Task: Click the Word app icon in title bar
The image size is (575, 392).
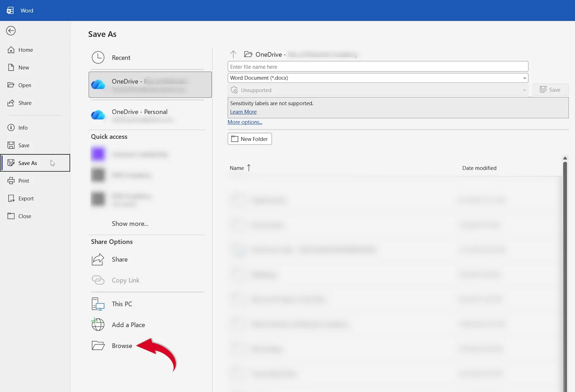Action: (10, 10)
